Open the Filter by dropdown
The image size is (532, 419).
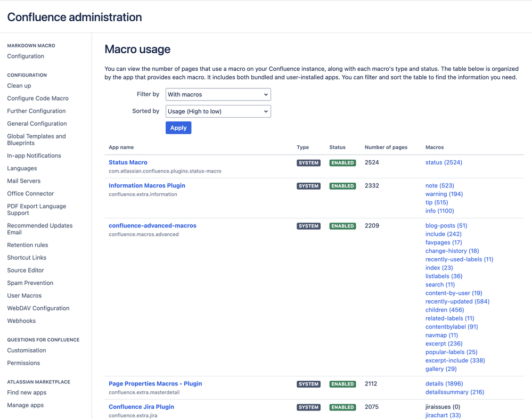click(x=218, y=94)
